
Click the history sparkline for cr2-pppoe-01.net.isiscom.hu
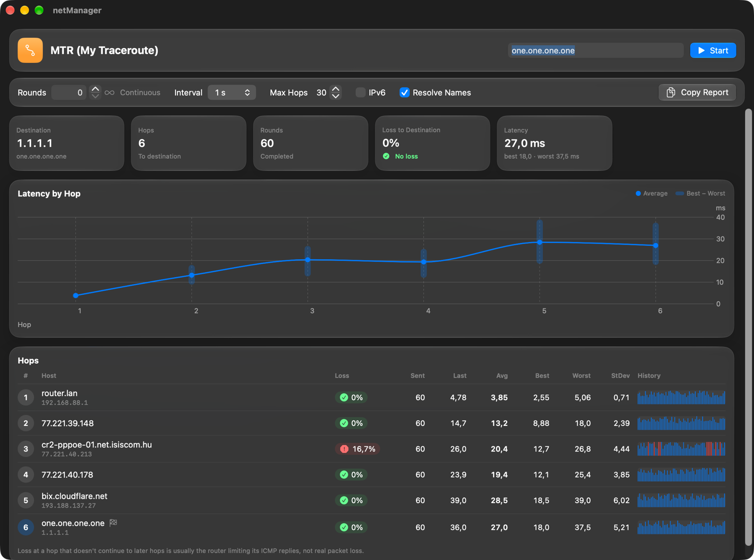coord(681,449)
